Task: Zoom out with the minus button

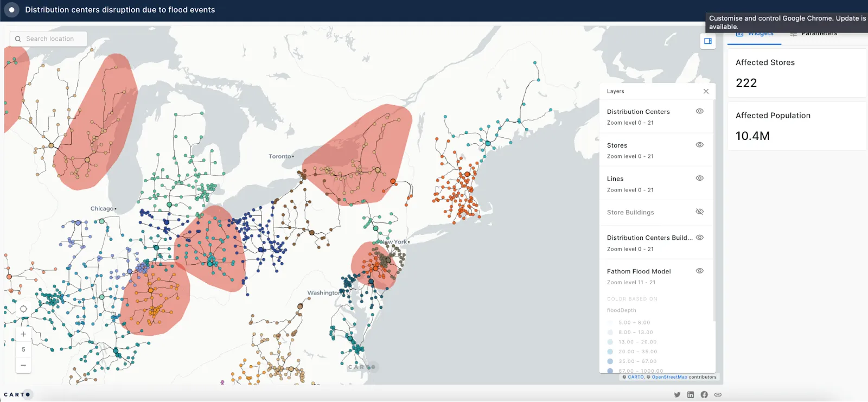Action: (23, 365)
